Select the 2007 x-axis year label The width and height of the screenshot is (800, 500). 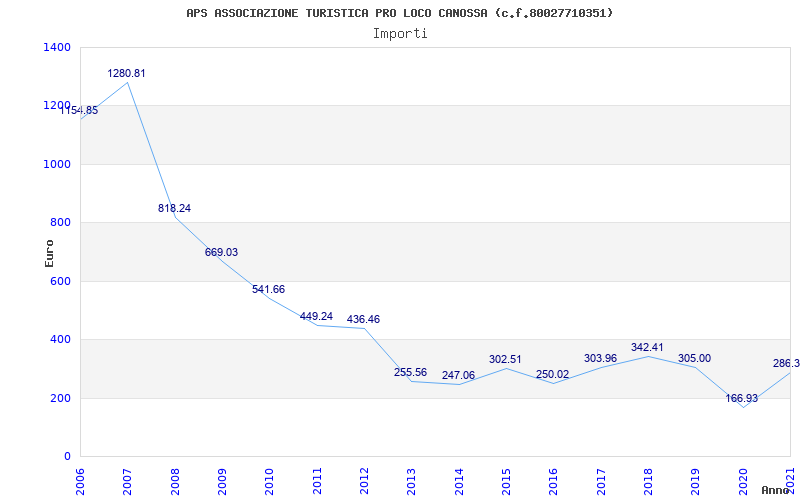point(127,482)
